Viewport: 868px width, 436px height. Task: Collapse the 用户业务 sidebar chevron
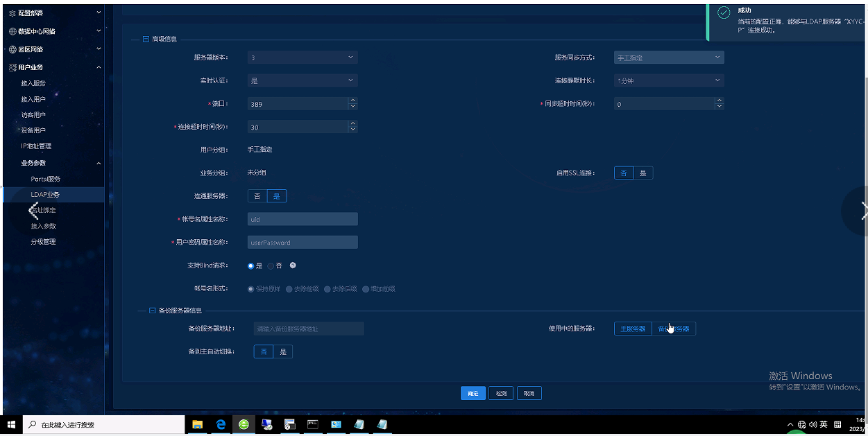point(99,67)
